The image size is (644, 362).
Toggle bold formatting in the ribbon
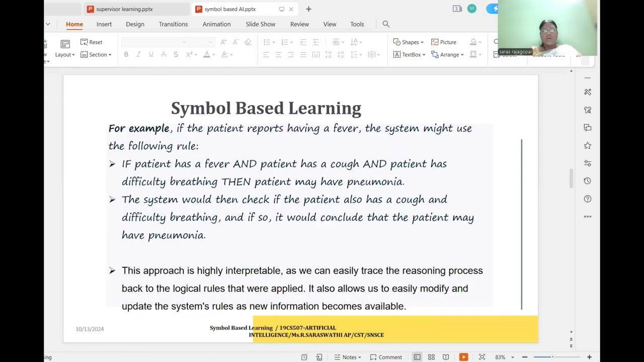(126, 54)
